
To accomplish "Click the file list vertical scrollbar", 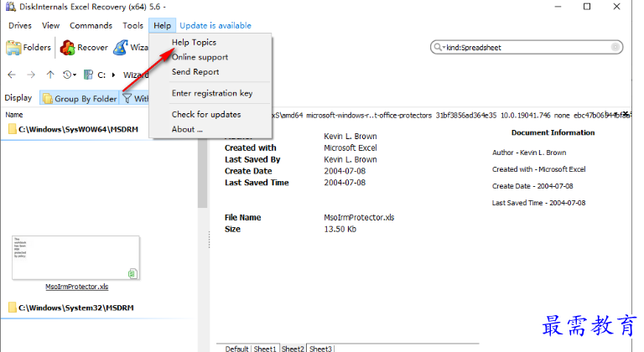I will tap(202, 173).
